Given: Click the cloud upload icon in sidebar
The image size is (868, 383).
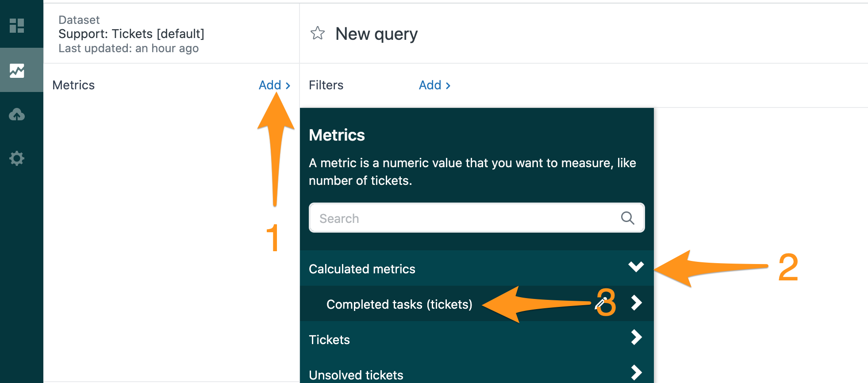Looking at the screenshot, I should click(x=17, y=115).
